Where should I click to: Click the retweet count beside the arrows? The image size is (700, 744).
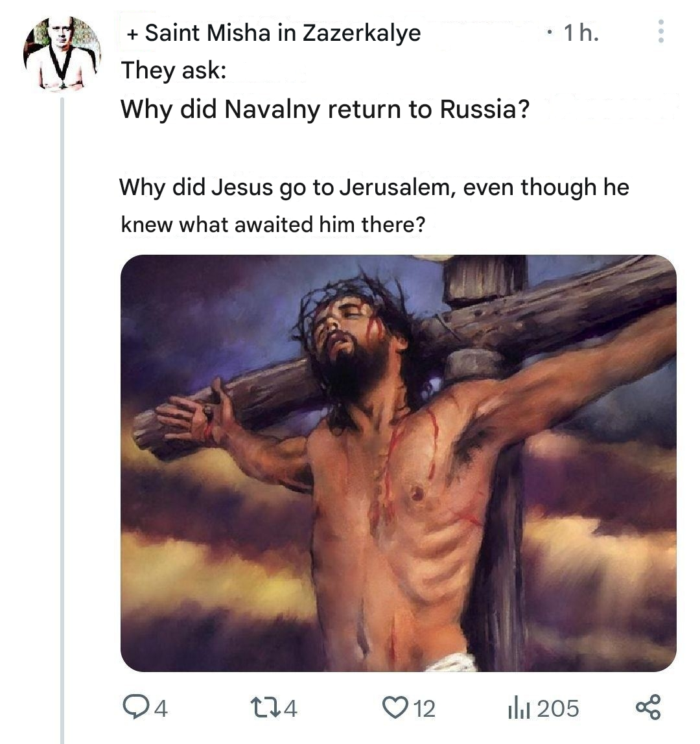click(290, 708)
